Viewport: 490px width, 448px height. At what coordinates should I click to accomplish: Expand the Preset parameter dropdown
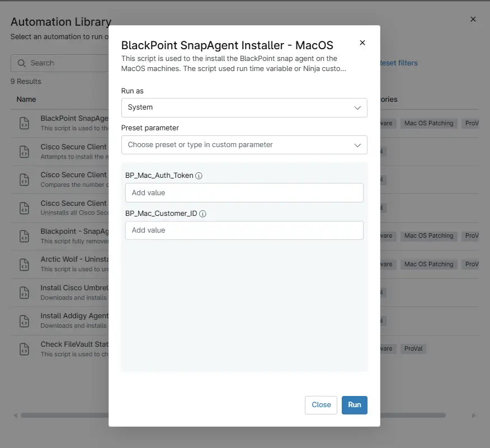pyautogui.click(x=244, y=145)
